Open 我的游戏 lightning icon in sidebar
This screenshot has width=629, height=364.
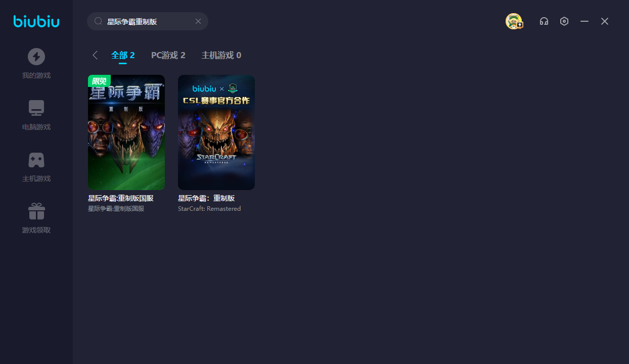coord(36,57)
